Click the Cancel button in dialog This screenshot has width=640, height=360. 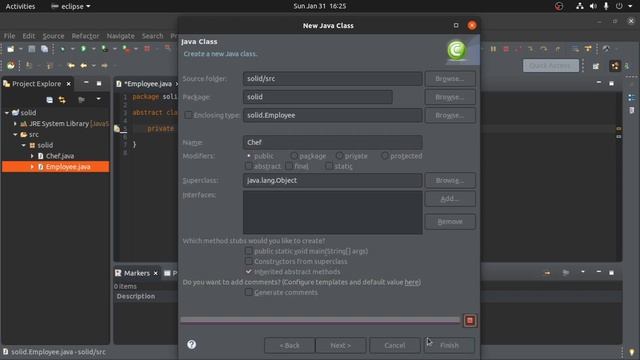395,345
